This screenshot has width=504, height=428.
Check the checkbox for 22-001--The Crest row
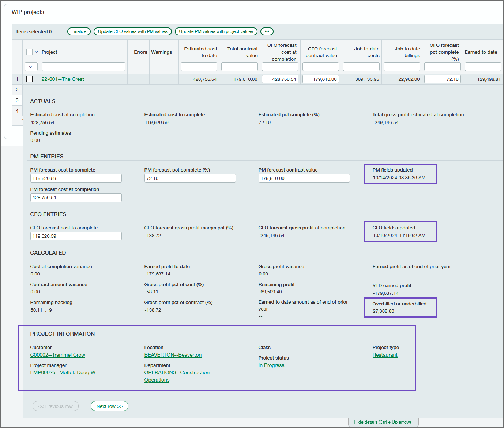click(x=29, y=79)
